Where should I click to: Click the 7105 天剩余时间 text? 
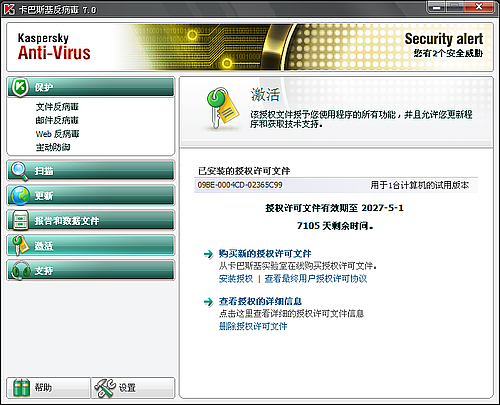coord(335,226)
